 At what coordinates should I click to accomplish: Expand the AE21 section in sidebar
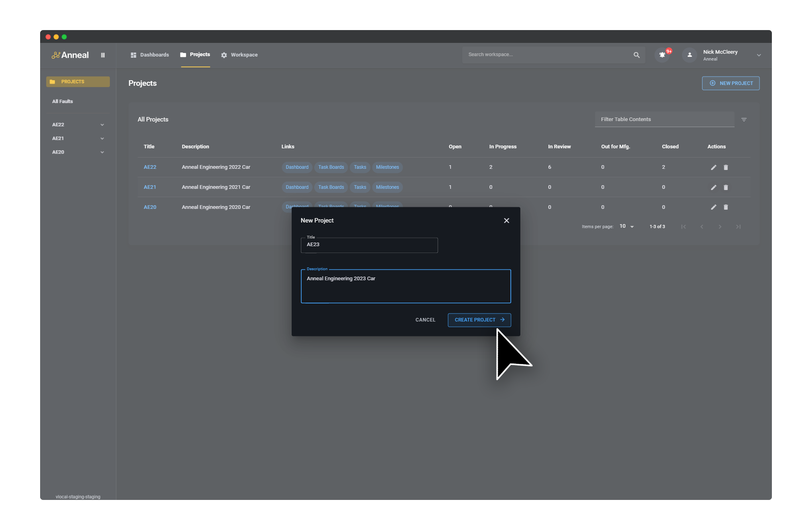click(102, 138)
